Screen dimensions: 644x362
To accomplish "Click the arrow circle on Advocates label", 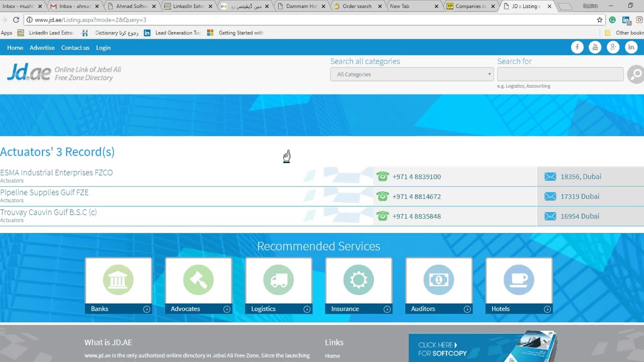I will (227, 309).
